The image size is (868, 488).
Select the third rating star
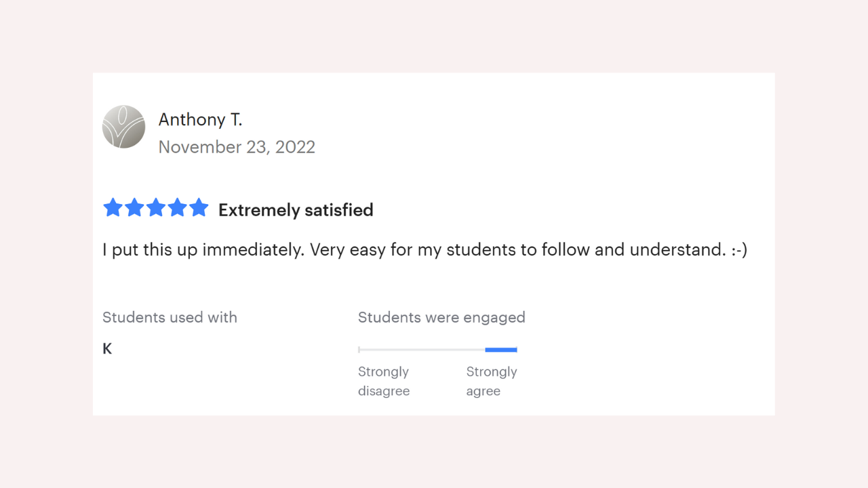point(156,208)
